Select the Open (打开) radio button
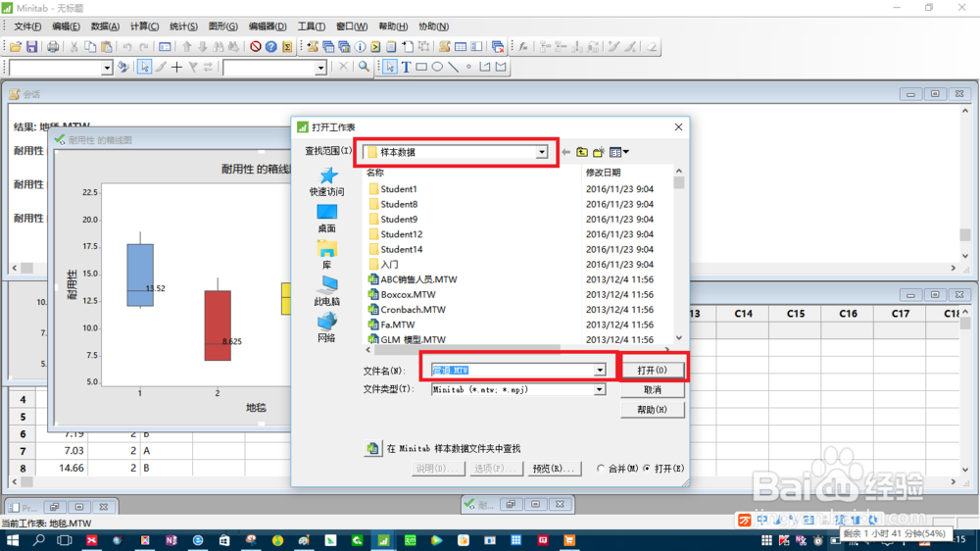The image size is (980, 551). click(x=647, y=469)
